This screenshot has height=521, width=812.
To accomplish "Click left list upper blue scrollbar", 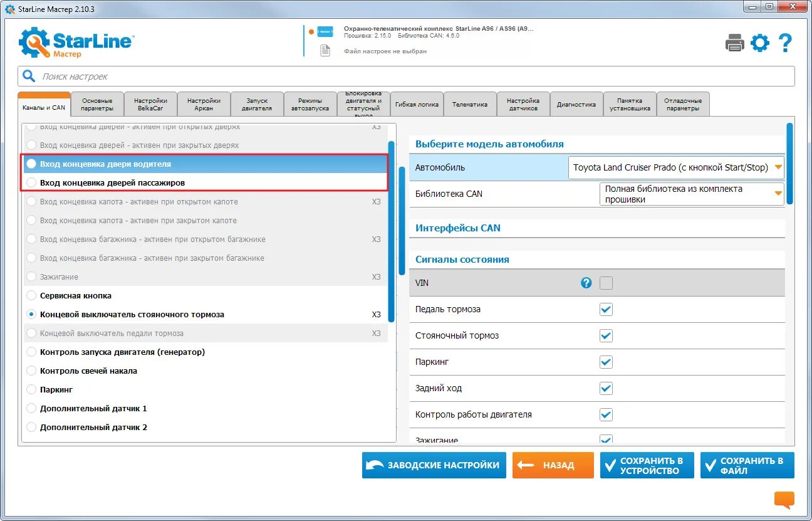I will [391, 232].
